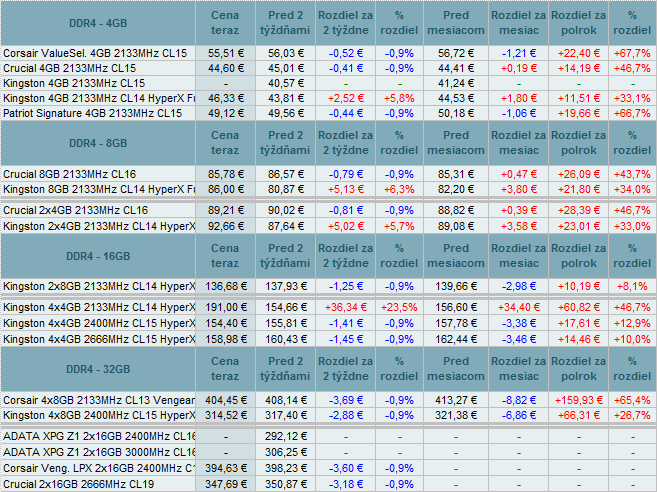Click the 40,57 € price two weeks ago
The image size is (657, 492).
pos(286,83)
